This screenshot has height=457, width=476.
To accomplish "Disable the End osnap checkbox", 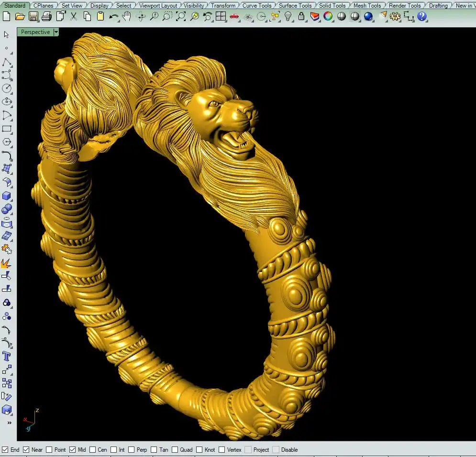I will click(5, 450).
